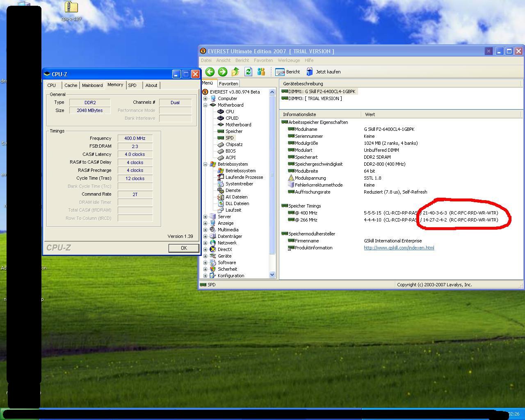Expand the Multimedia tree node

[x=205, y=230]
